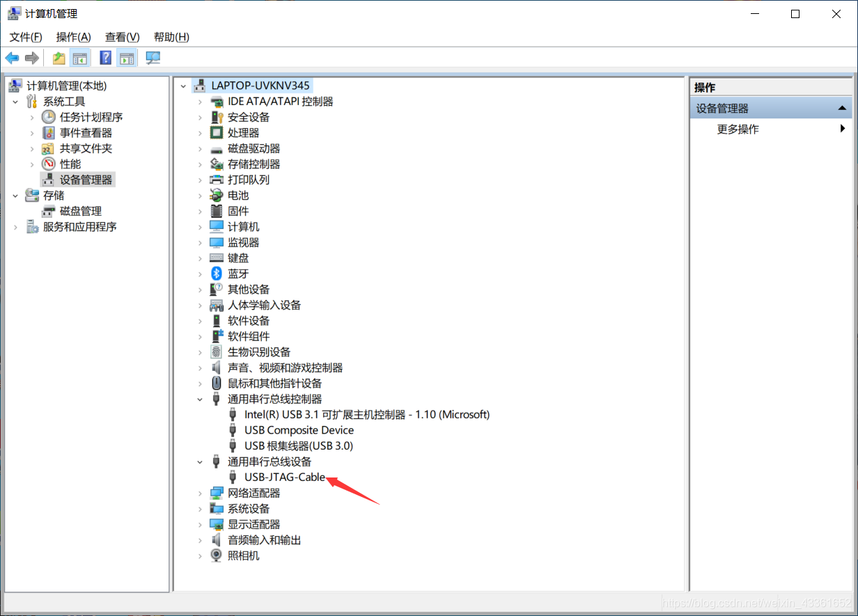Select the 计算机 category label
Viewport: 858px width, 616px height.
pyautogui.click(x=243, y=227)
